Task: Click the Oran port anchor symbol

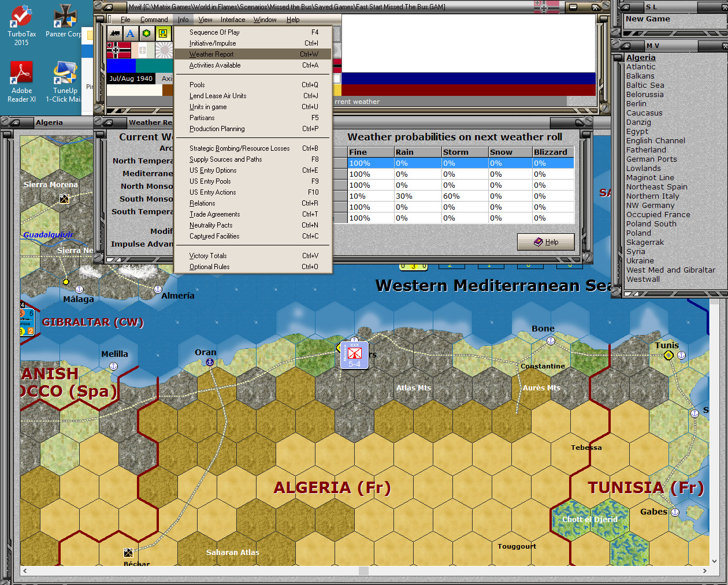Action: click(210, 362)
